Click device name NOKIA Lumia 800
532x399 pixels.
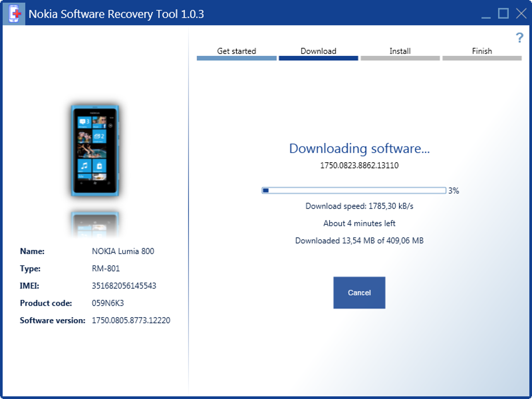[123, 251]
